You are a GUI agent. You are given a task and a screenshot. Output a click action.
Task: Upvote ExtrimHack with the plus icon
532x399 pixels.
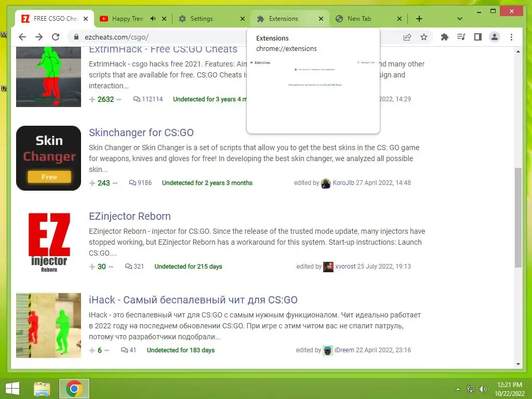[92, 99]
